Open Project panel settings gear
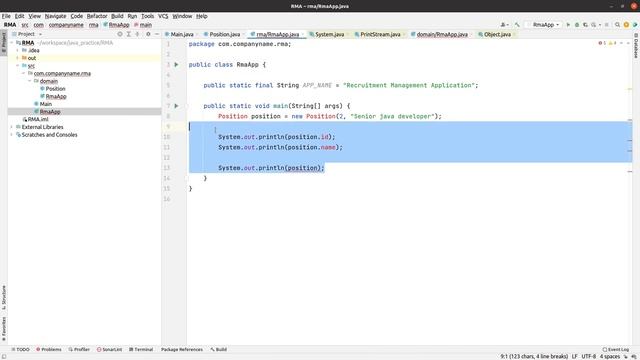The height and width of the screenshot is (360, 640). tap(148, 34)
